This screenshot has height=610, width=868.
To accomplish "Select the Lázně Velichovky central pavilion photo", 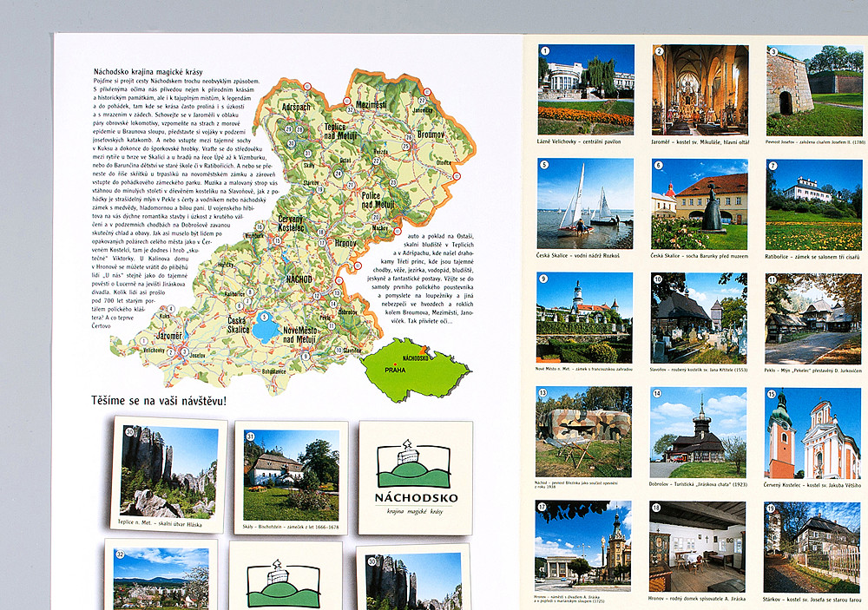I will (x=586, y=89).
